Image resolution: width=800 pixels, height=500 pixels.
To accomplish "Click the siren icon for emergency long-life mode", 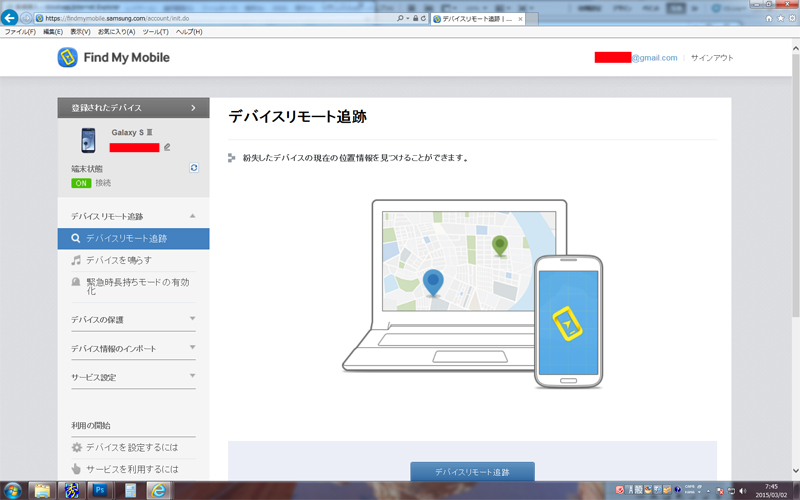I will (76, 282).
